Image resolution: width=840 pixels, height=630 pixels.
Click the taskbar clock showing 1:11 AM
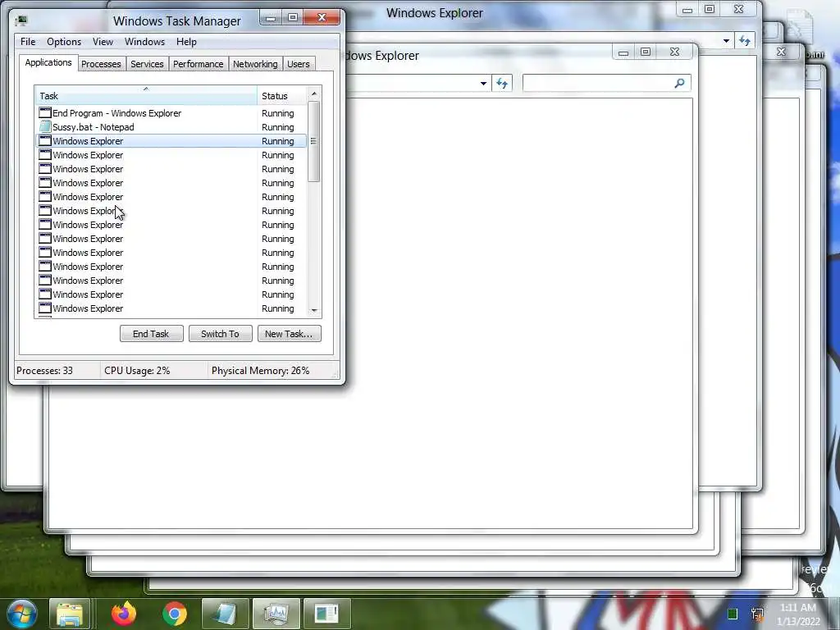798,614
